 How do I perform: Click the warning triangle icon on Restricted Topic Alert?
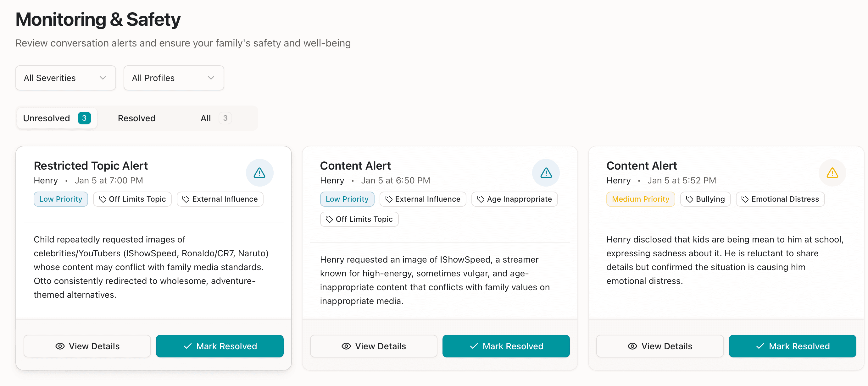click(x=259, y=173)
